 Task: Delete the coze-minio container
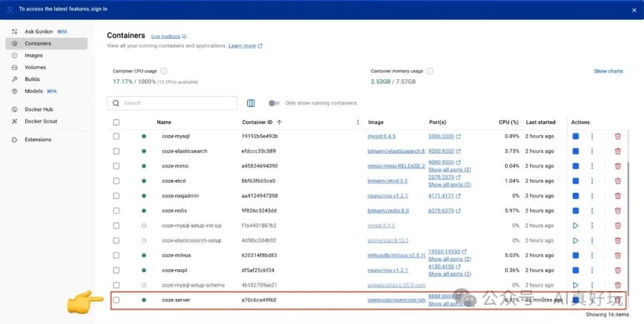pyautogui.click(x=617, y=166)
